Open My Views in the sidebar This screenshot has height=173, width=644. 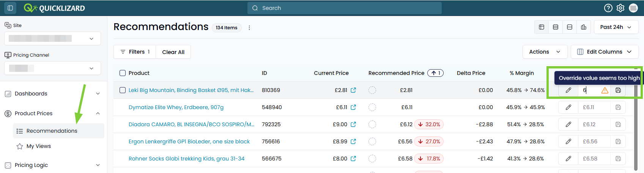[x=39, y=146]
